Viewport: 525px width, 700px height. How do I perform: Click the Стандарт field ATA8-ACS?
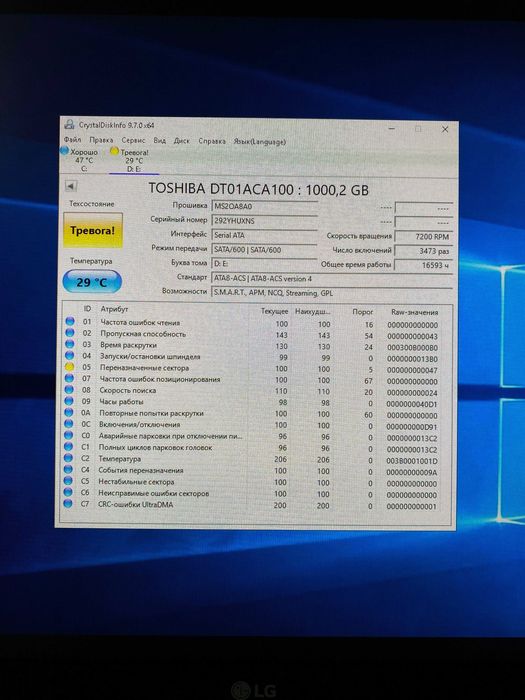point(332,279)
